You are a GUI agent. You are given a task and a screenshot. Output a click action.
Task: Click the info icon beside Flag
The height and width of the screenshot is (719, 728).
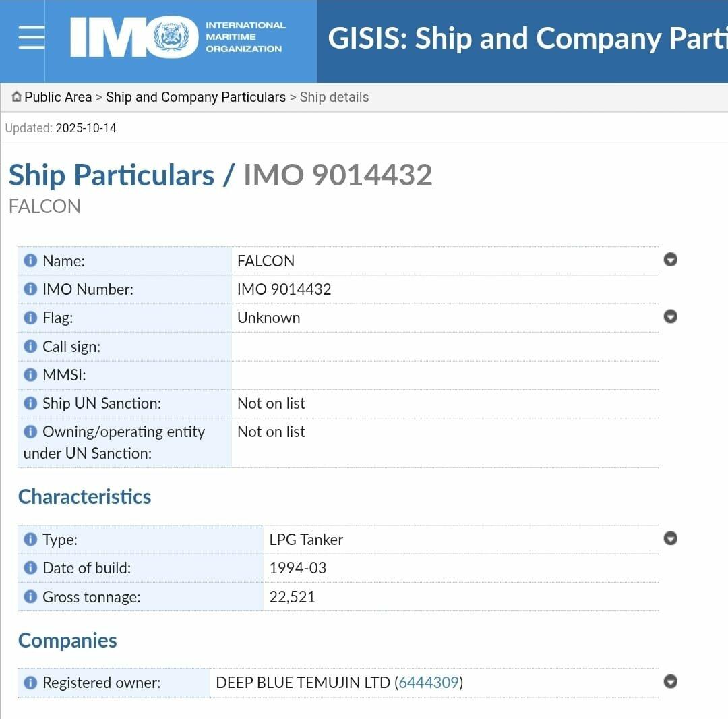(x=30, y=318)
